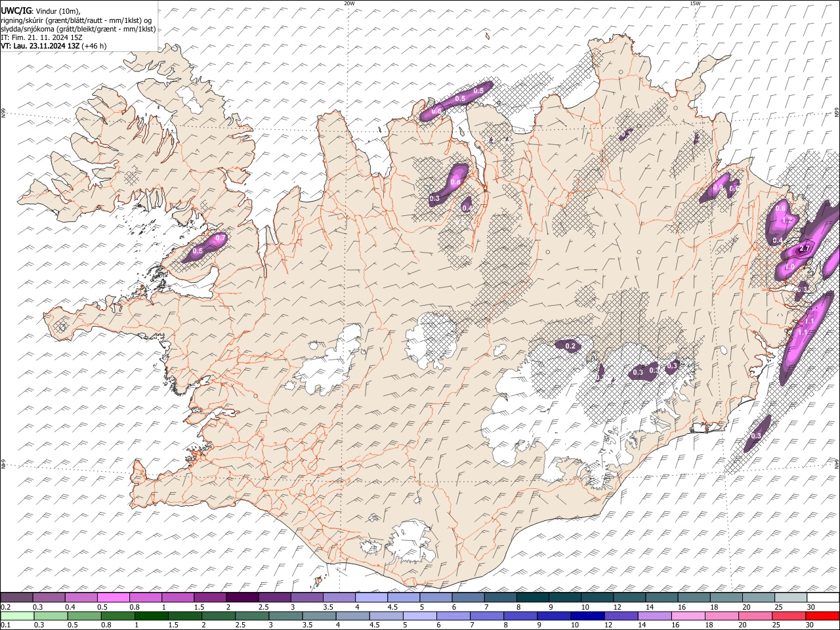Click the valid time 'VT: Lau. 23.11.2024 13Z (+46 h)'

pyautogui.click(x=53, y=46)
